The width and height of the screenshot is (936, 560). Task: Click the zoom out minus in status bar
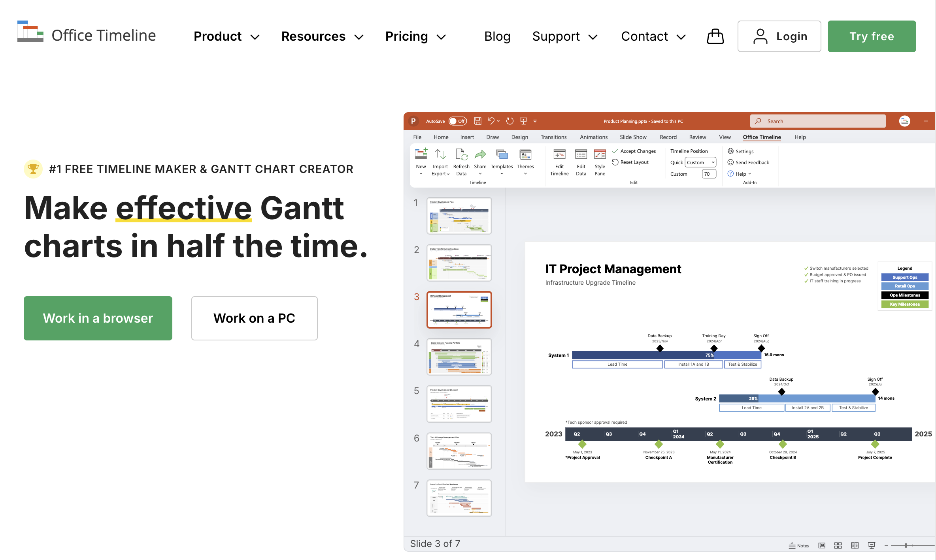coord(886,545)
